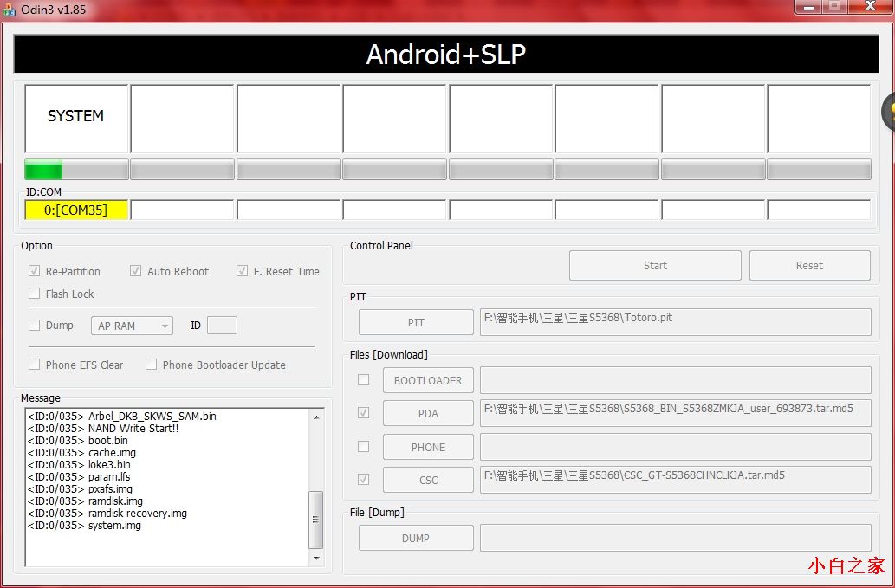
Task: Click the ramdisk-recovery.img log line
Action: [x=107, y=514]
